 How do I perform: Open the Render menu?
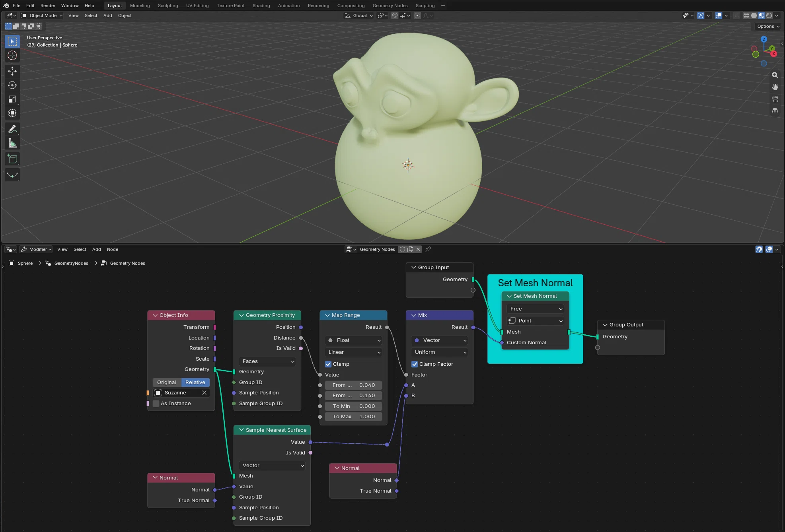(48, 6)
